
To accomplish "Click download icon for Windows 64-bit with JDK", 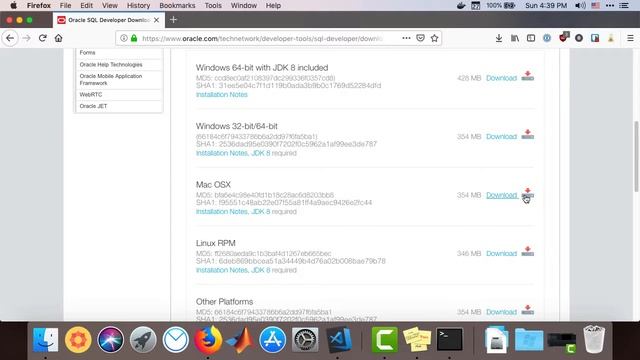I will (527, 76).
